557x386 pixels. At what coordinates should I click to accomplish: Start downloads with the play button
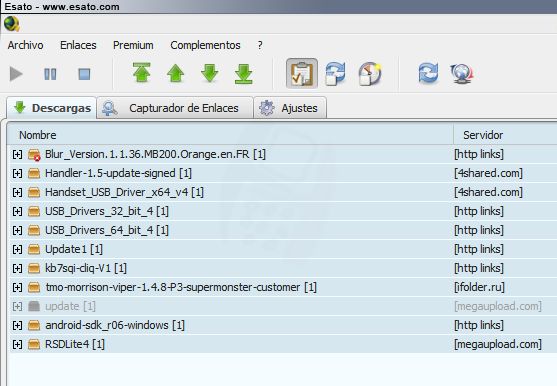click(16, 74)
